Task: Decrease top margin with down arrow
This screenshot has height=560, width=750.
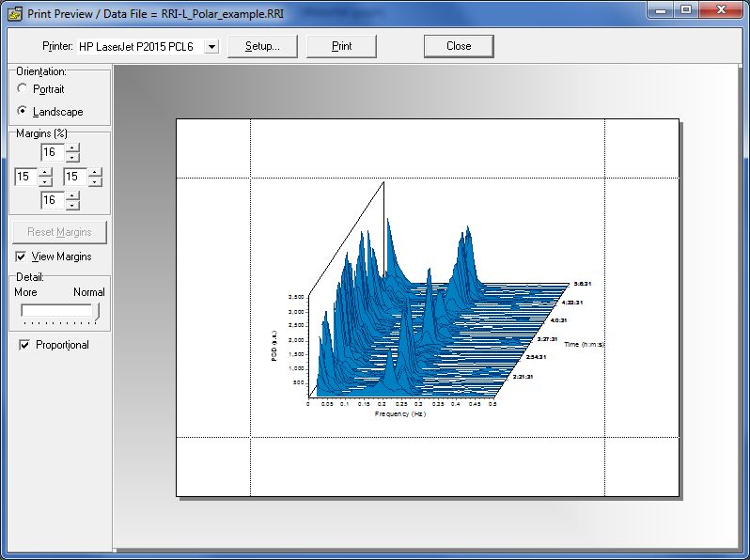Action: tap(72, 157)
